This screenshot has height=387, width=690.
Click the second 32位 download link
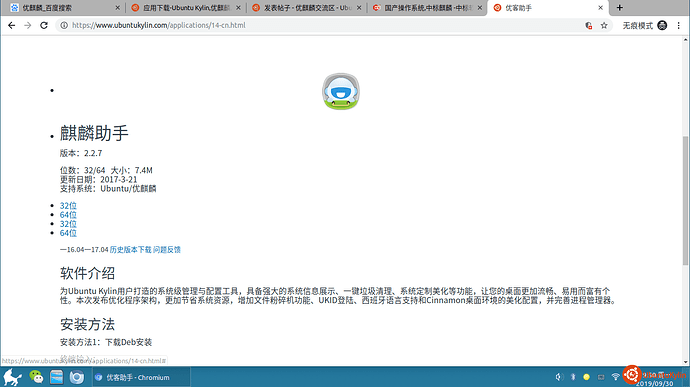pyautogui.click(x=68, y=224)
